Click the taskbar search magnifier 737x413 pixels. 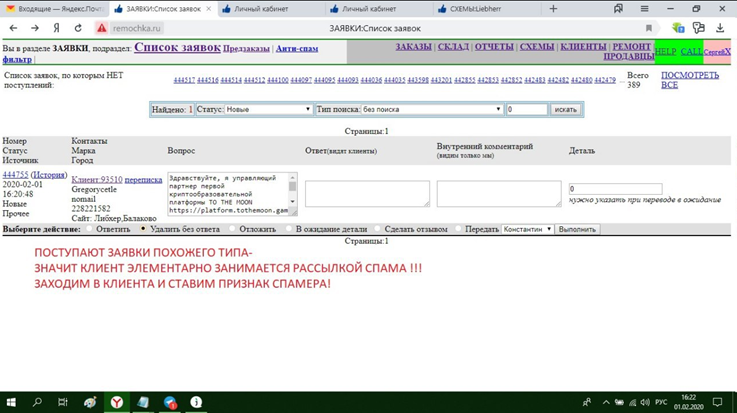[37, 402]
